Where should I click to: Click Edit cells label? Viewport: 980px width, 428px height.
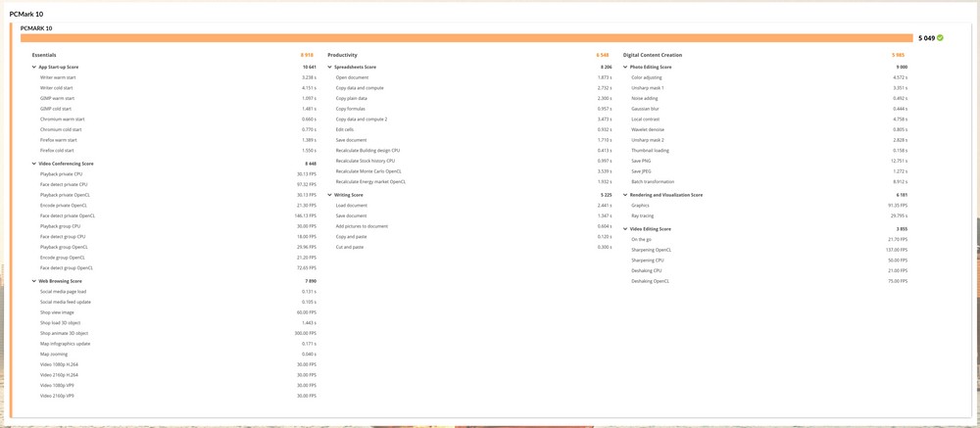344,130
